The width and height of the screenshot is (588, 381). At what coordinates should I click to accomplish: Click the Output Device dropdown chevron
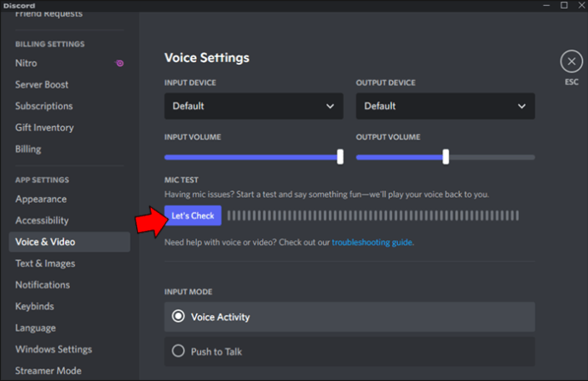pyautogui.click(x=522, y=107)
